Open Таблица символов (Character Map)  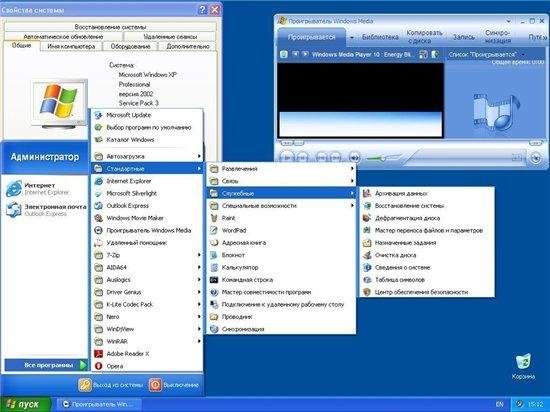(427, 279)
